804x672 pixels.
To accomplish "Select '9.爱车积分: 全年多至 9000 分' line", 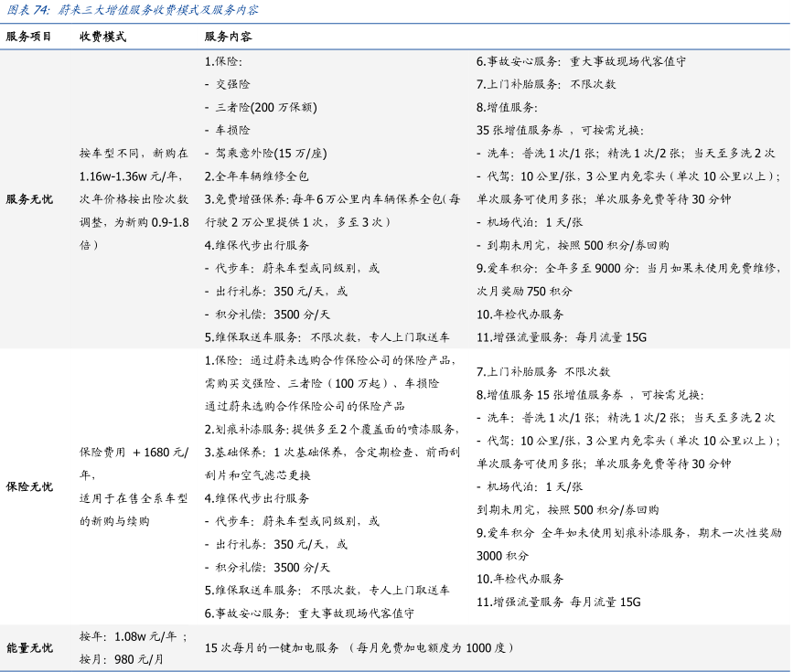I will pyautogui.click(x=628, y=268).
